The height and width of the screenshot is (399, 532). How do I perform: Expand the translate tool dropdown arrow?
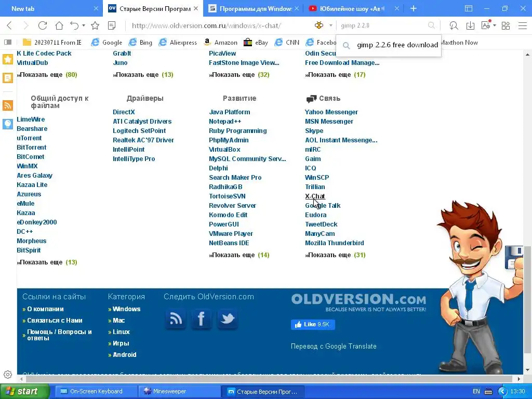(x=495, y=25)
